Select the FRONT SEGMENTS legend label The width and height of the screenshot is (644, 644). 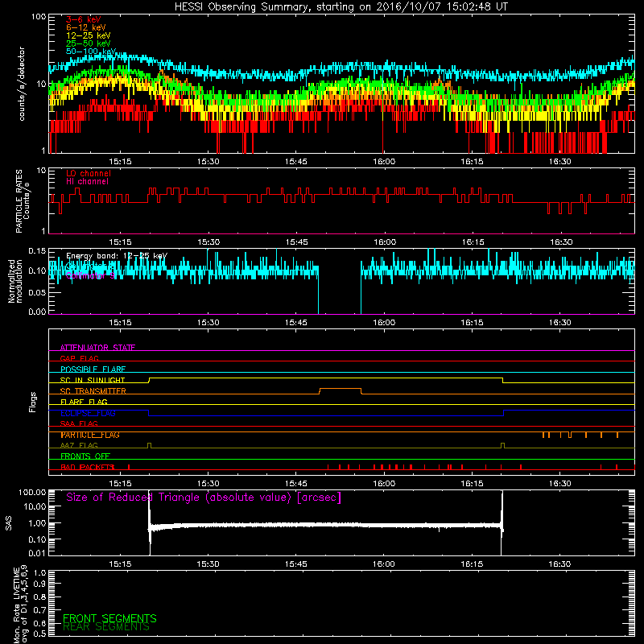[x=109, y=618]
